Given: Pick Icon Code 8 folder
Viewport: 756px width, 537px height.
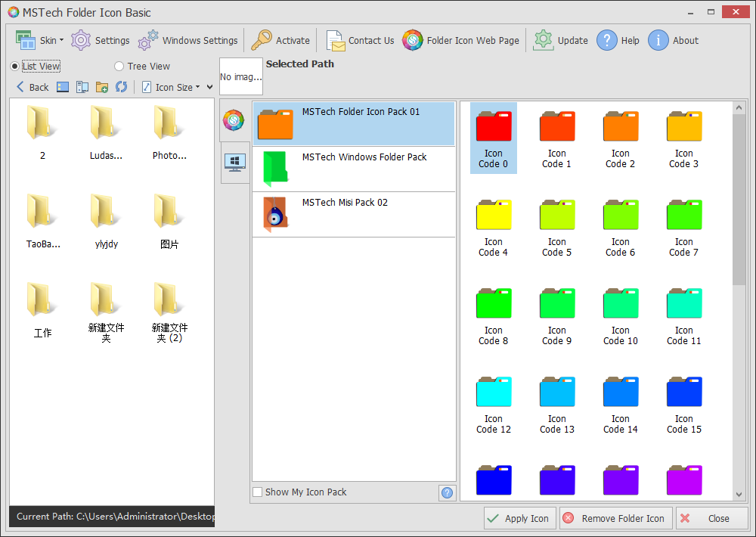Looking at the screenshot, I should [493, 315].
